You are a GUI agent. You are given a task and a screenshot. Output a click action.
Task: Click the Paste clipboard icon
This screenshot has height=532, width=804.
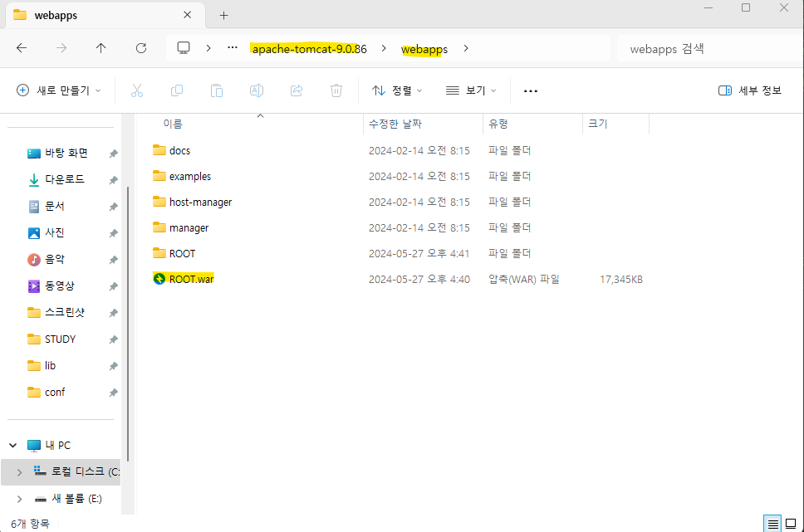(x=217, y=90)
